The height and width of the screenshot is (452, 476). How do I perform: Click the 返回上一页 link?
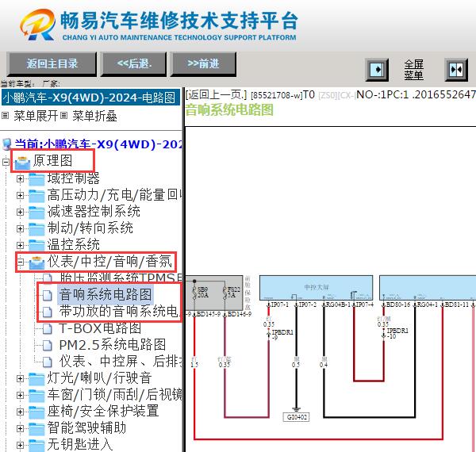[216, 95]
